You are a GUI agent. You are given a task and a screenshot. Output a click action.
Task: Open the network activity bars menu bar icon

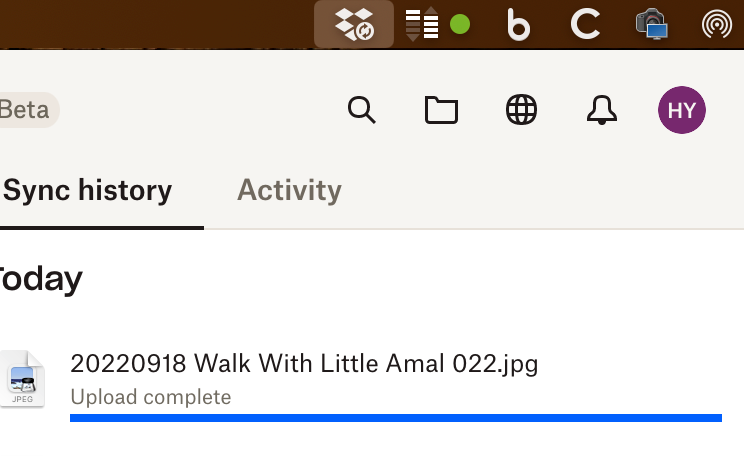tap(422, 24)
